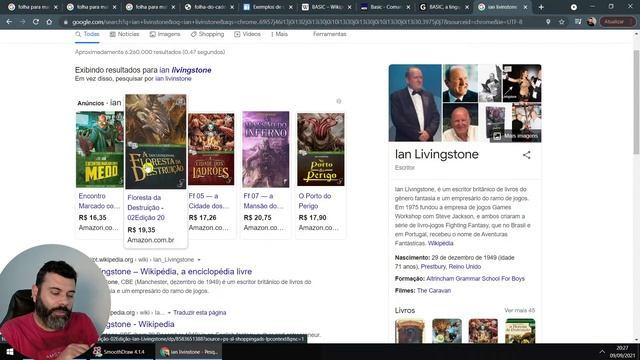Click R$ 19,35 price text
The height and width of the screenshot is (360, 640).
click(141, 230)
